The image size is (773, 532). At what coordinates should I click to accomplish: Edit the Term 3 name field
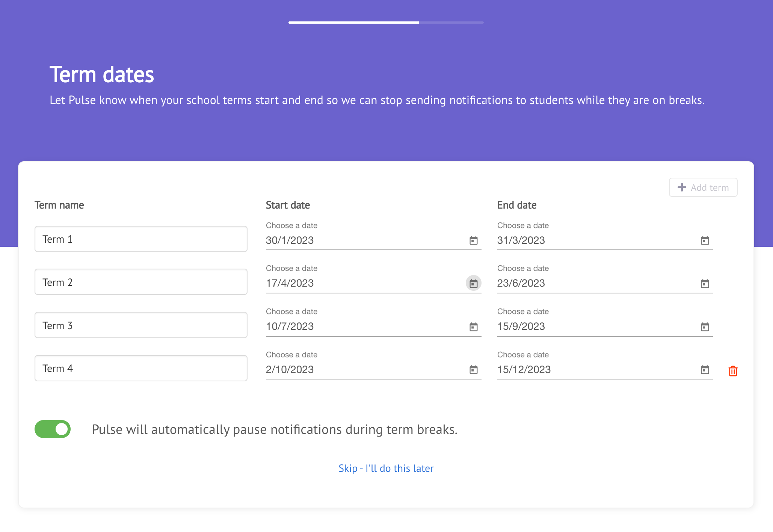coord(141,325)
